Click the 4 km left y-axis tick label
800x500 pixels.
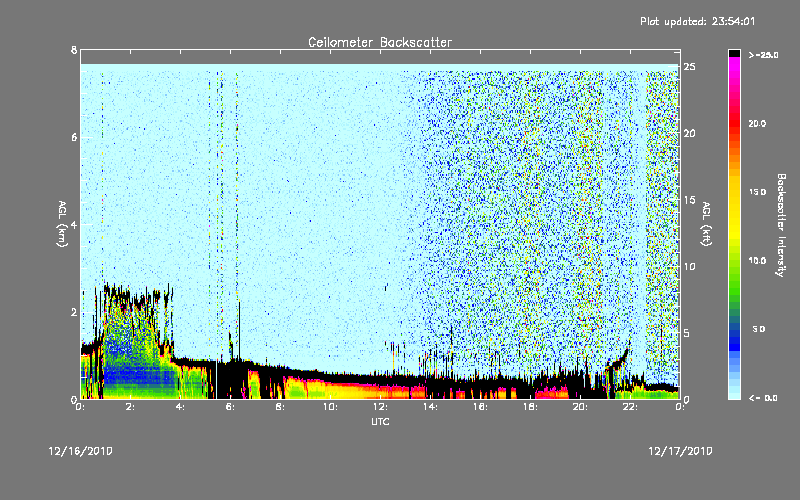(x=74, y=224)
